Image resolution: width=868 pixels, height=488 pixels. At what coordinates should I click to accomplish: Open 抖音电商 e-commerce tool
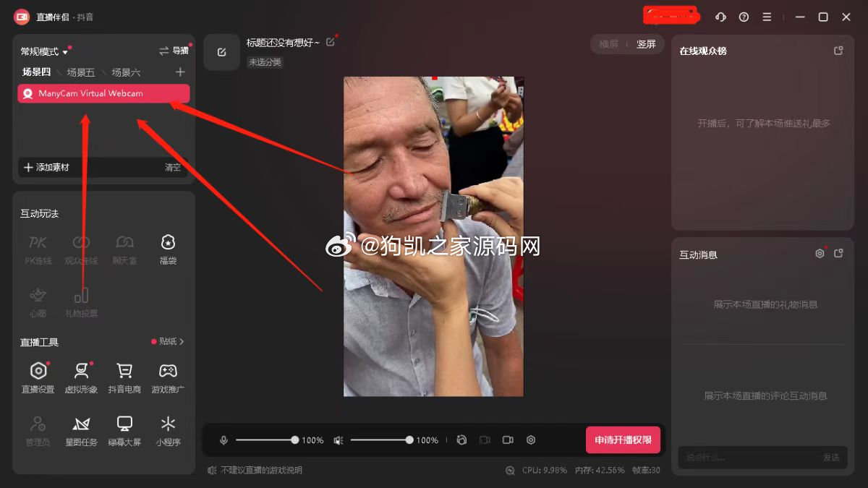124,378
